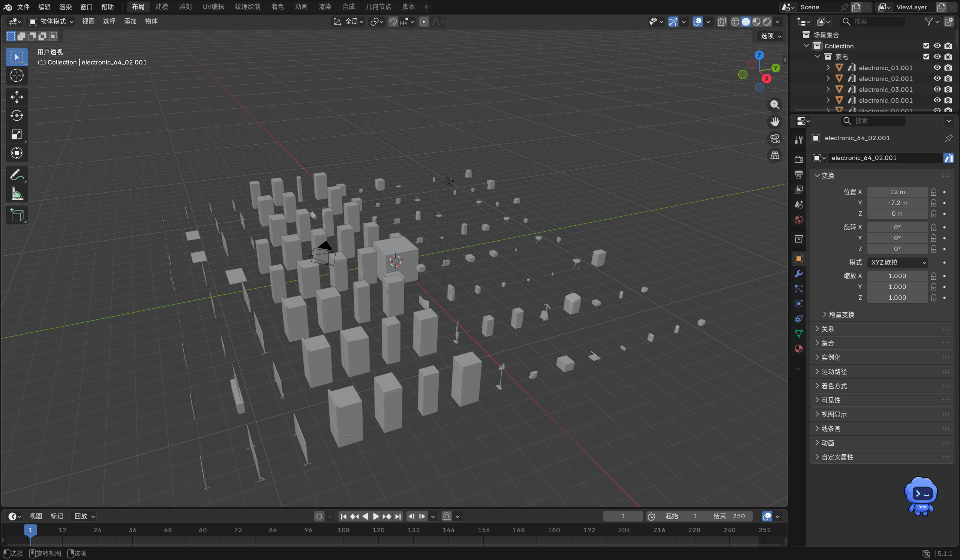Screen dimensions: 960x560
Task: Open the 物体模式 mode dropdown
Action: (x=52, y=22)
